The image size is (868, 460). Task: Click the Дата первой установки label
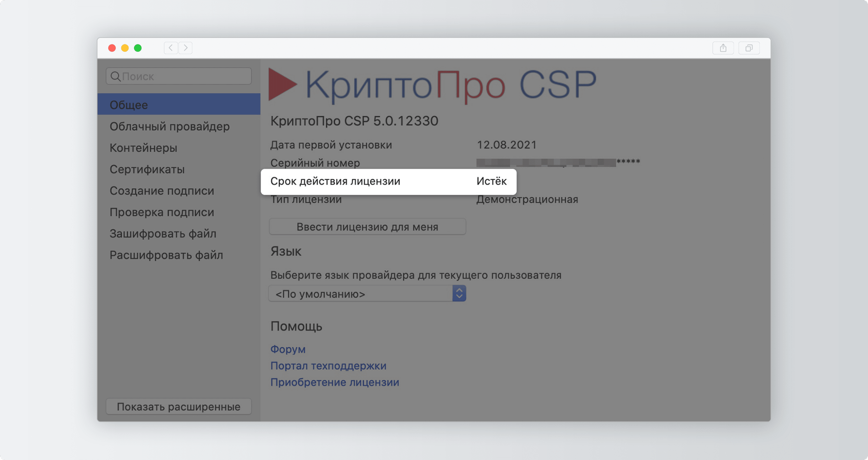[x=331, y=145]
